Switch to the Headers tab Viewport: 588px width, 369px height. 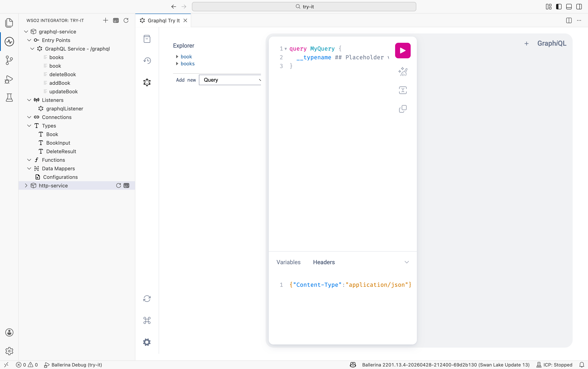324,262
